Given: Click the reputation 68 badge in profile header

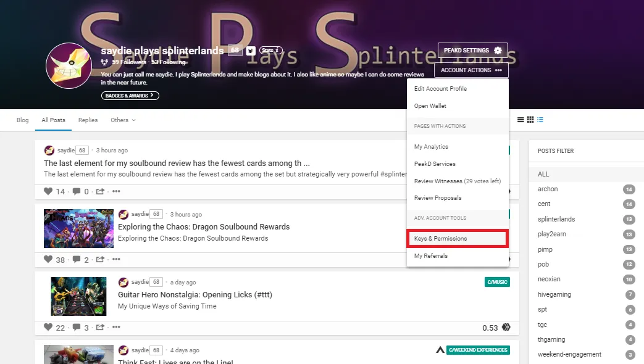Looking at the screenshot, I should pyautogui.click(x=235, y=50).
